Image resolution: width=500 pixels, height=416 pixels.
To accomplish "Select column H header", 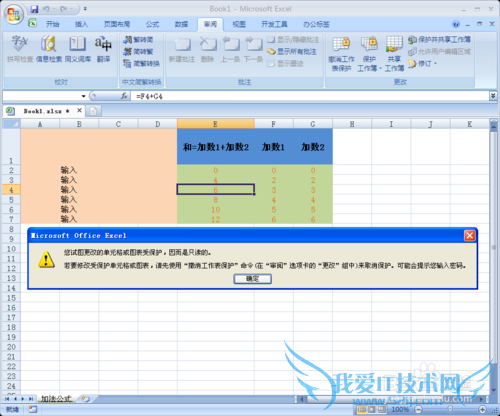I will tap(352, 124).
